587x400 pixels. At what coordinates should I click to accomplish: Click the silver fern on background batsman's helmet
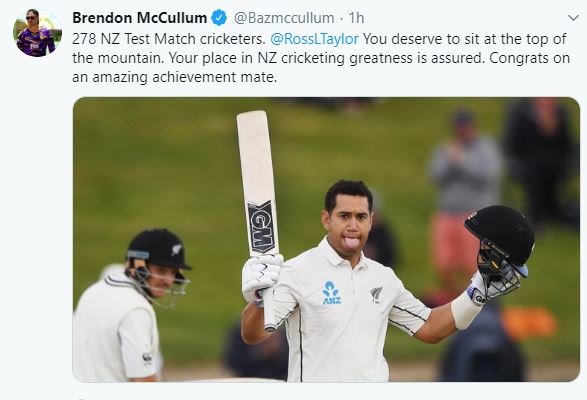click(x=176, y=250)
